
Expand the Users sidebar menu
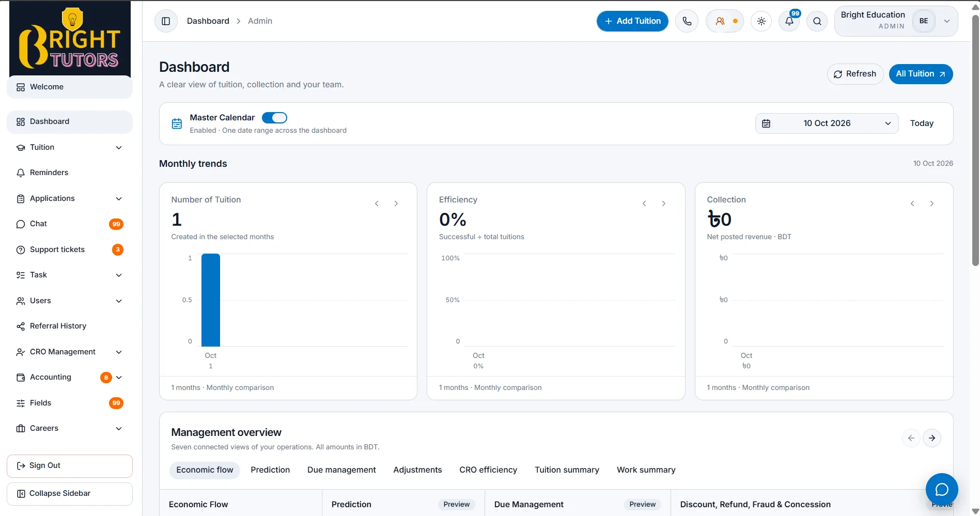click(70, 301)
